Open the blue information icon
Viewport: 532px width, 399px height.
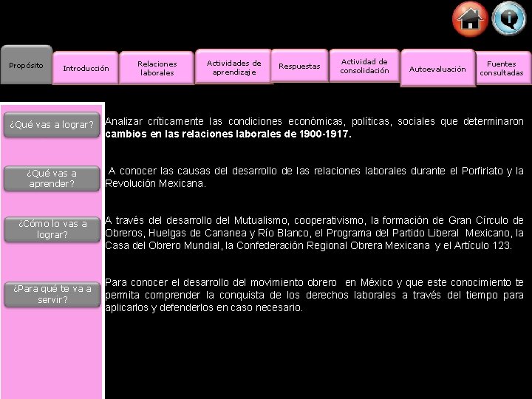point(509,18)
